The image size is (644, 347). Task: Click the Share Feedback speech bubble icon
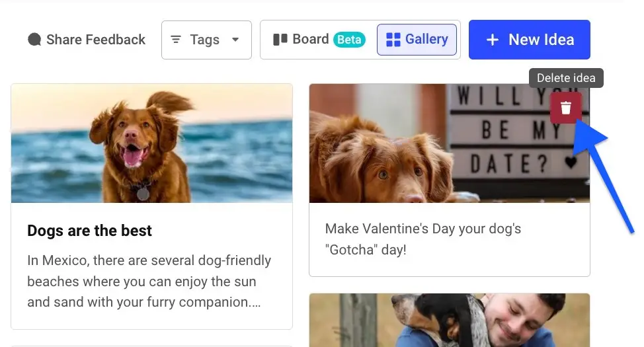pos(34,40)
